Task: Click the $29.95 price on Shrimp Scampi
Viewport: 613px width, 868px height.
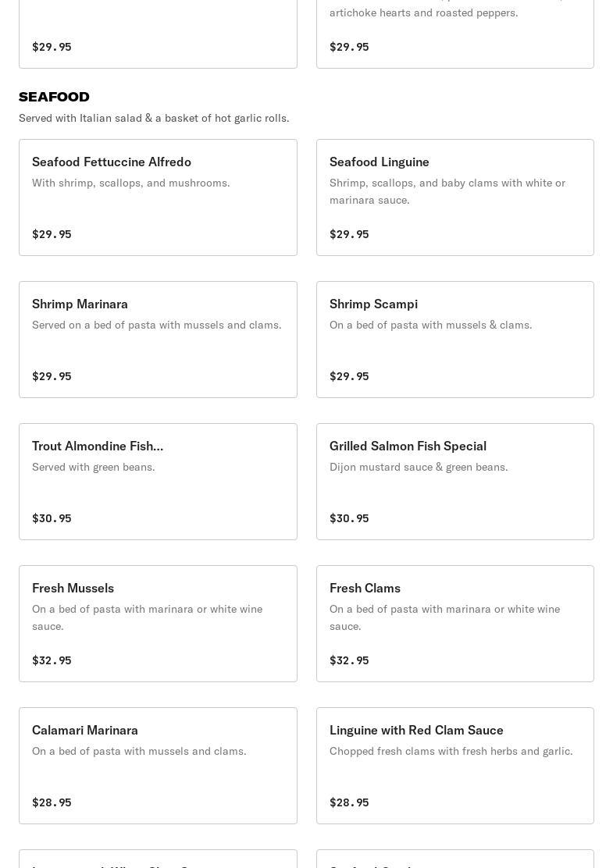Action: coord(349,376)
